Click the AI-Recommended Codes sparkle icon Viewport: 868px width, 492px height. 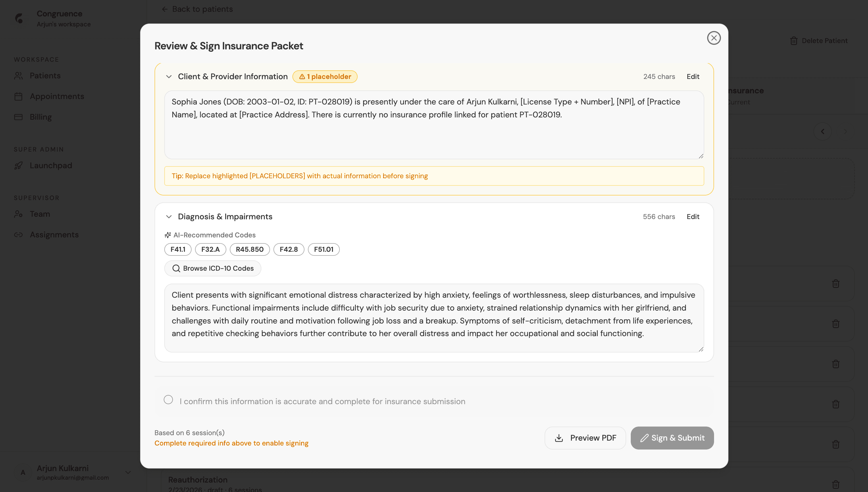click(x=168, y=235)
